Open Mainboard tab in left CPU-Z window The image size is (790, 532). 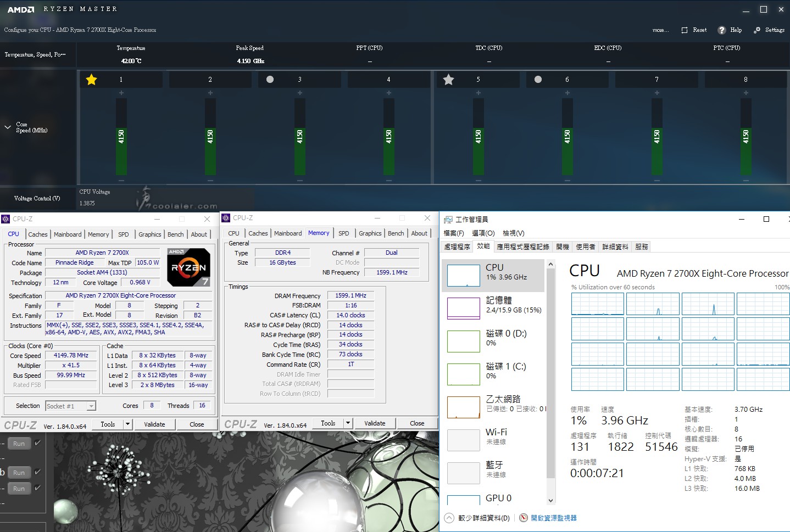[68, 234]
